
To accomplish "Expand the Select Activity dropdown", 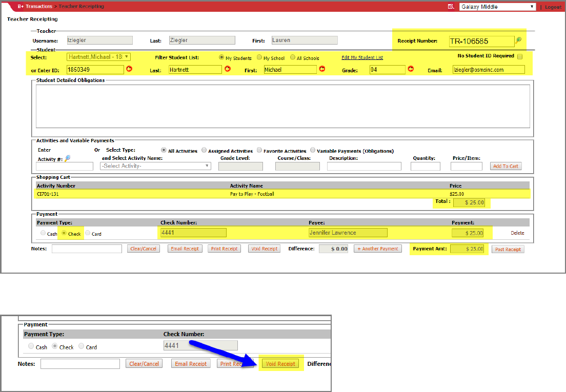I will point(155,166).
